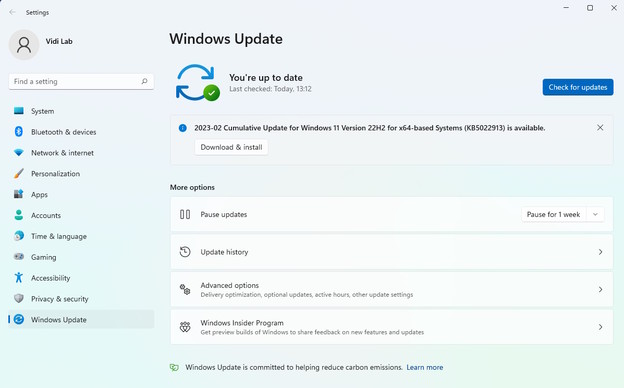The width and height of the screenshot is (624, 388).
Task: Click the Time & language globe icon
Action: pos(19,236)
